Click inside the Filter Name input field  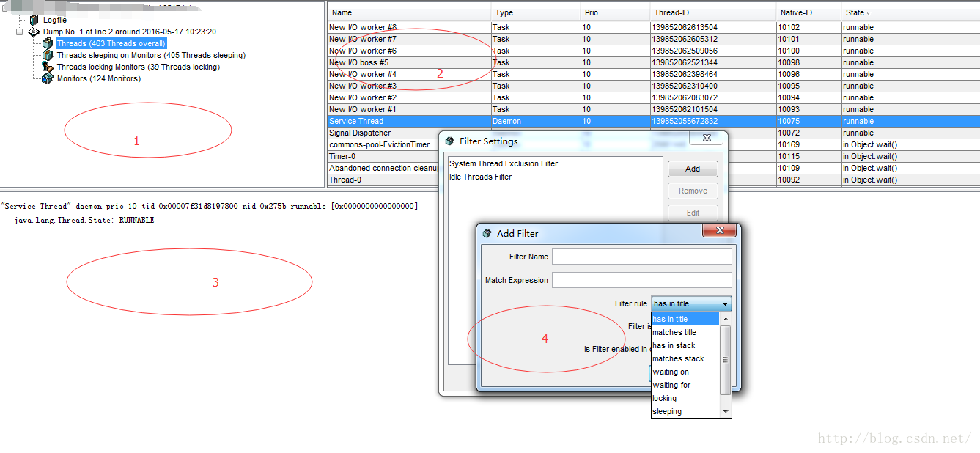click(x=641, y=256)
